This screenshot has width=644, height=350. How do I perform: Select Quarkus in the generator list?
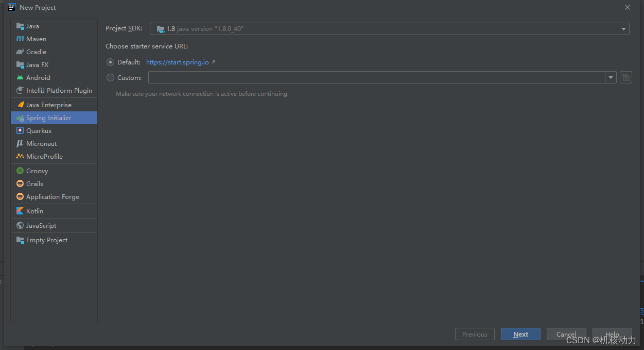click(54, 131)
